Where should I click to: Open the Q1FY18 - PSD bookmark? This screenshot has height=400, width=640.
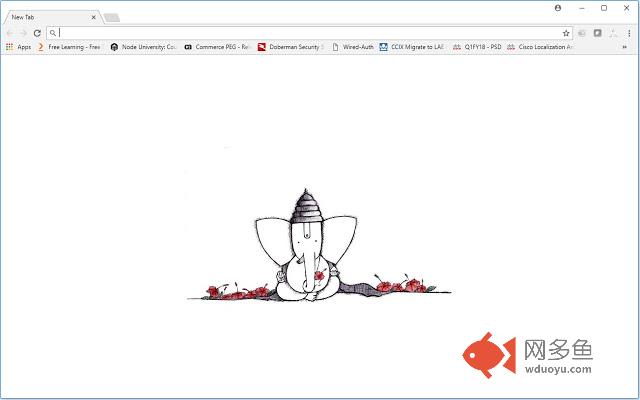pyautogui.click(x=477, y=47)
